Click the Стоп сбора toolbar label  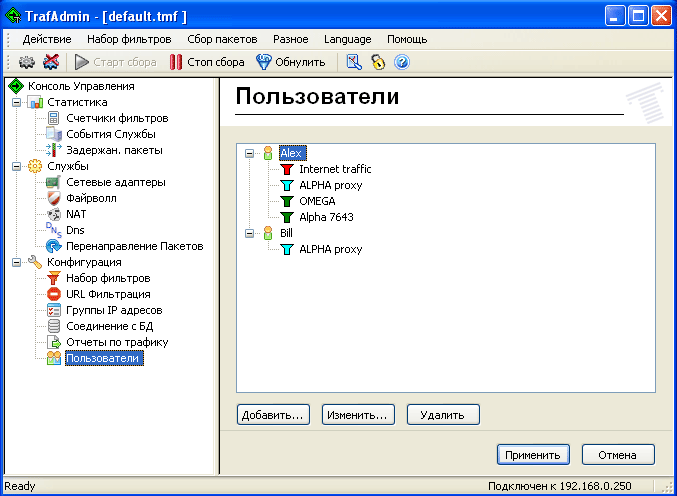216,62
